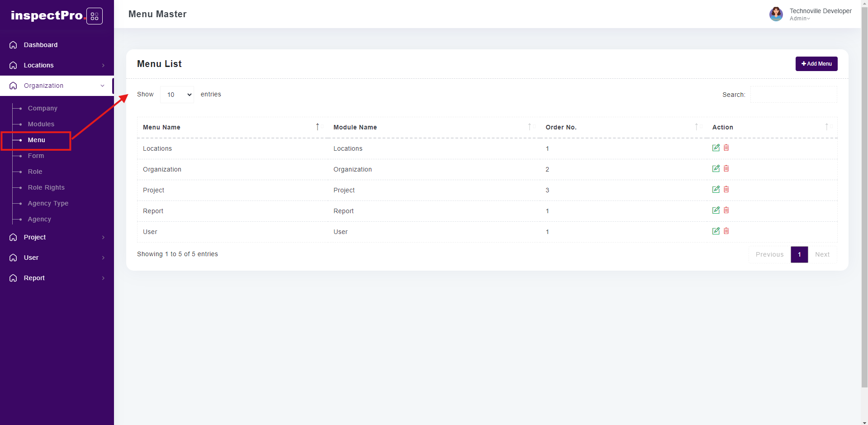The image size is (868, 425).
Task: Edit the User menu entry
Action: coord(716,231)
